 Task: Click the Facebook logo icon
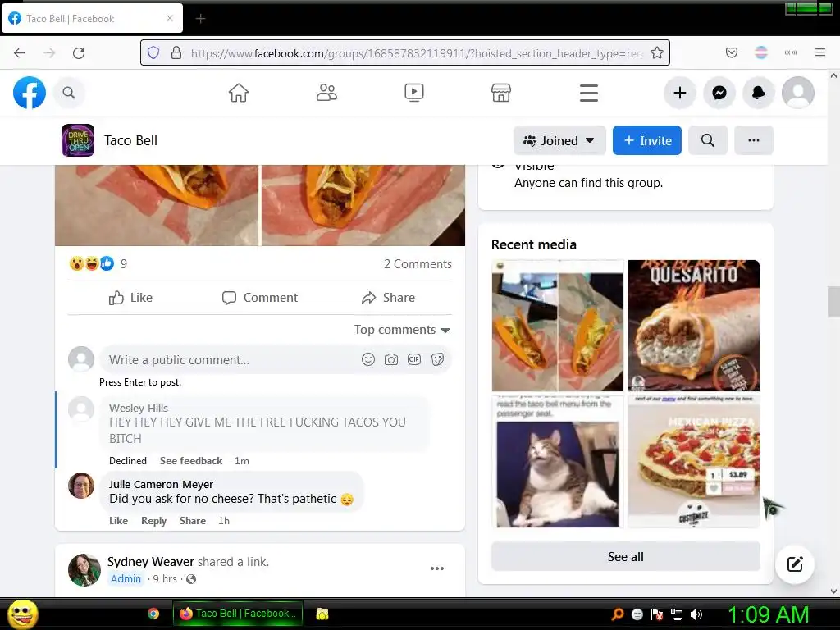point(30,93)
